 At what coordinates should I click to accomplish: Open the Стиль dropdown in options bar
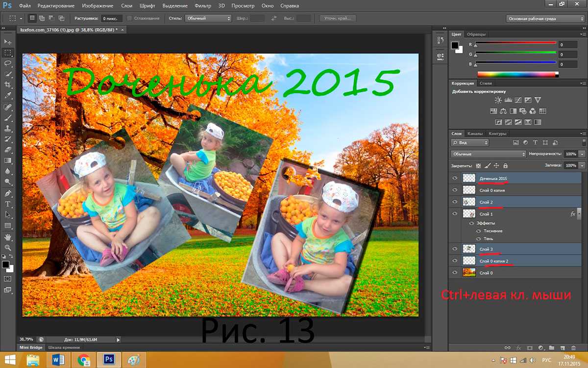tap(208, 18)
